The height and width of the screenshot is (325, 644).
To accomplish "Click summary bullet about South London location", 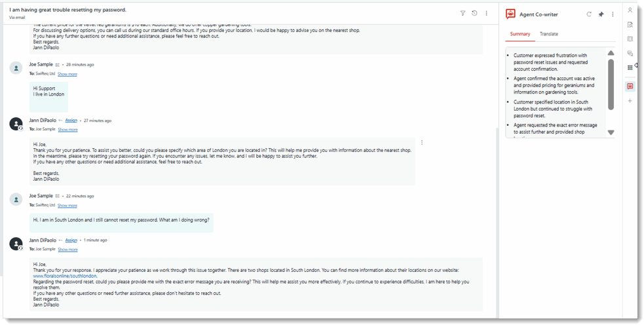I will 553,109.
